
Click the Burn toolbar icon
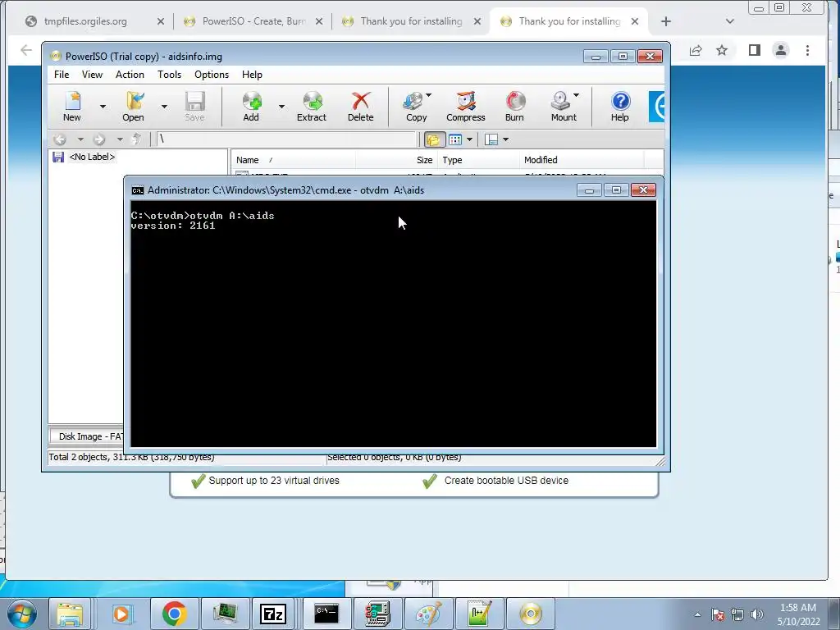[x=514, y=107]
